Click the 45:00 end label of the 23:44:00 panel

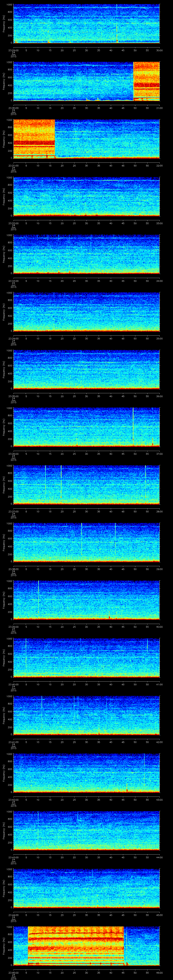(x=160, y=915)
